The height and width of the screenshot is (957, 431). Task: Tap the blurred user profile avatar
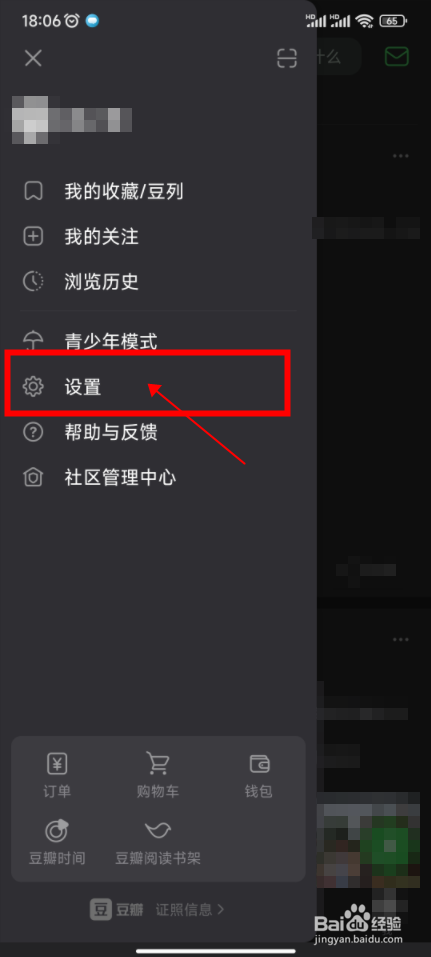pyautogui.click(x=29, y=120)
